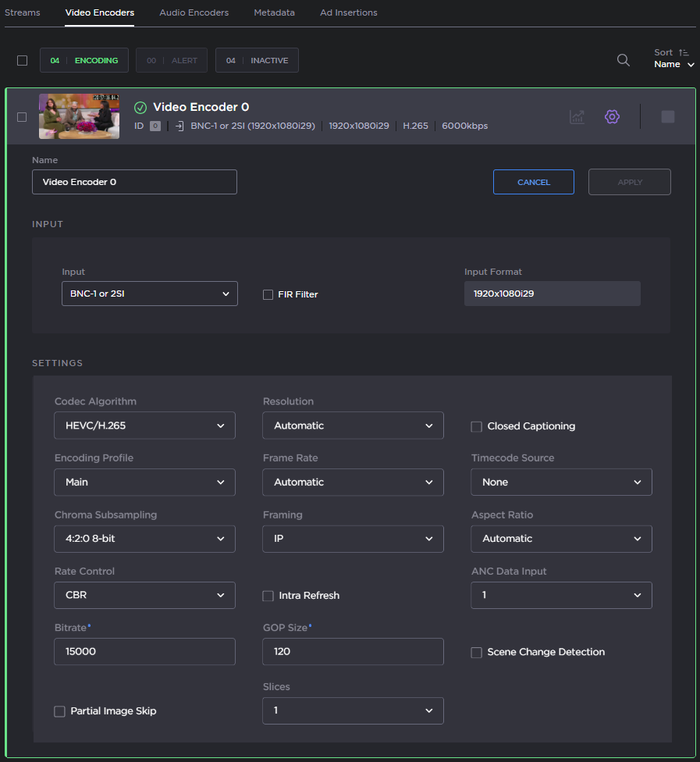Click the input source arrow icon before BNC-1

(x=179, y=125)
